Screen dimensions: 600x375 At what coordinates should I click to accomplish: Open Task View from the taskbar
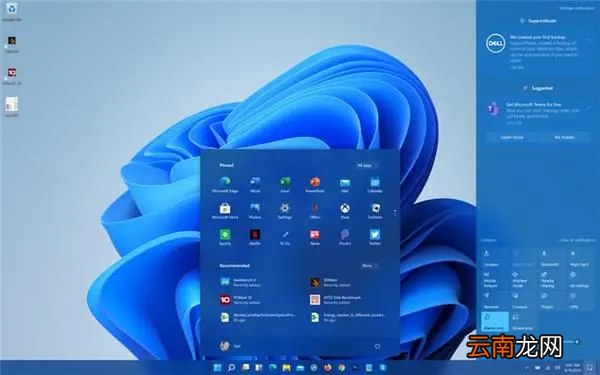pos(245,368)
